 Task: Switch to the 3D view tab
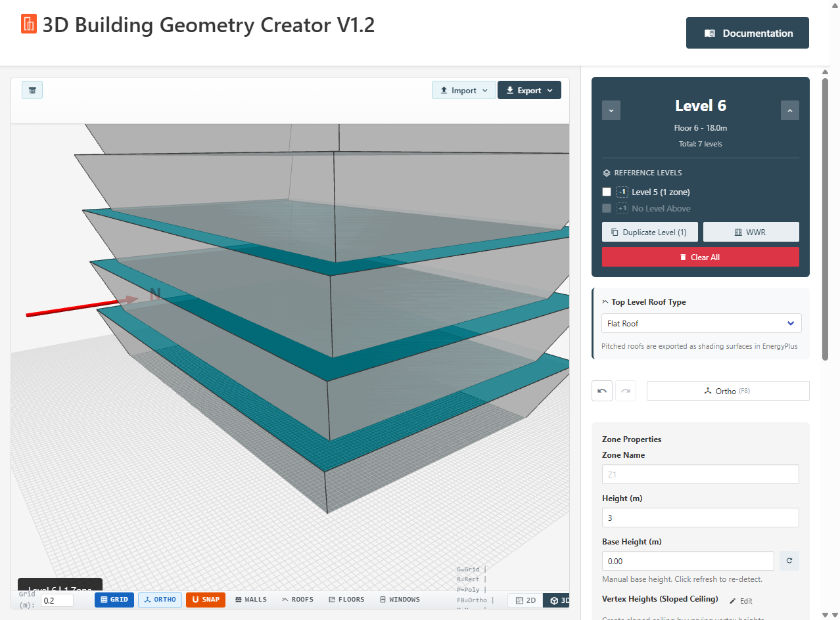point(557,600)
